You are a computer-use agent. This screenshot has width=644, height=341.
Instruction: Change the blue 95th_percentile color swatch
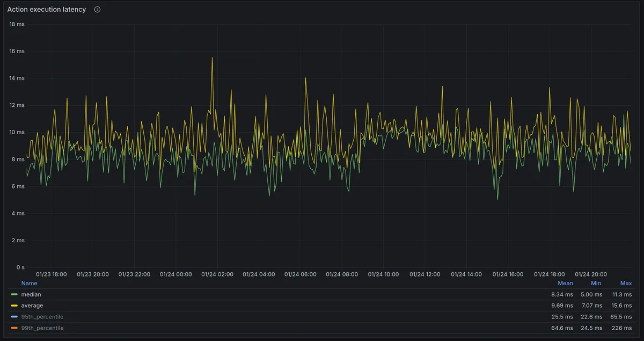pyautogui.click(x=14, y=317)
